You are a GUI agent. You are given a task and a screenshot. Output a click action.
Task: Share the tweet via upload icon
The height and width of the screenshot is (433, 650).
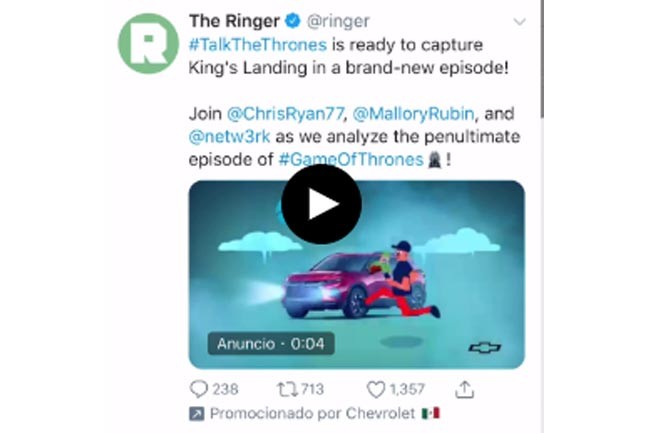(464, 389)
